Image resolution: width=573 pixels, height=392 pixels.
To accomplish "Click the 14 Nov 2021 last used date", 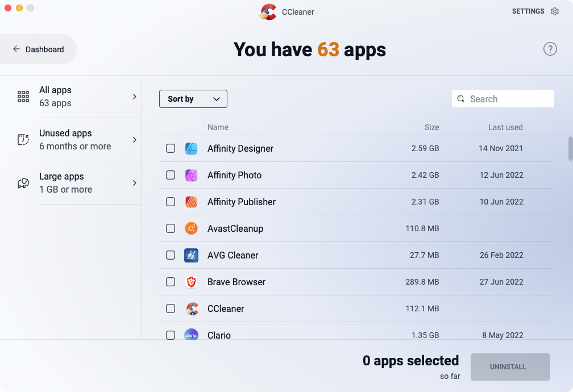I will coord(501,148).
